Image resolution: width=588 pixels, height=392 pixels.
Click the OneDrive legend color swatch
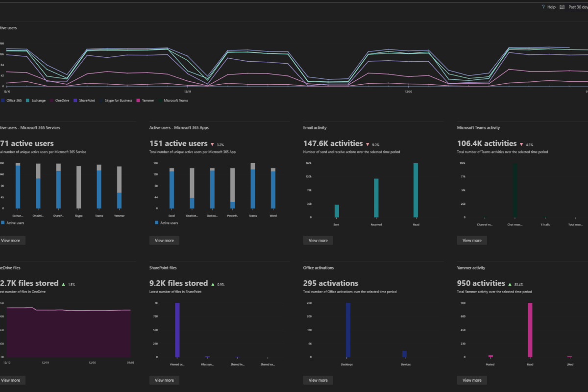coord(51,100)
